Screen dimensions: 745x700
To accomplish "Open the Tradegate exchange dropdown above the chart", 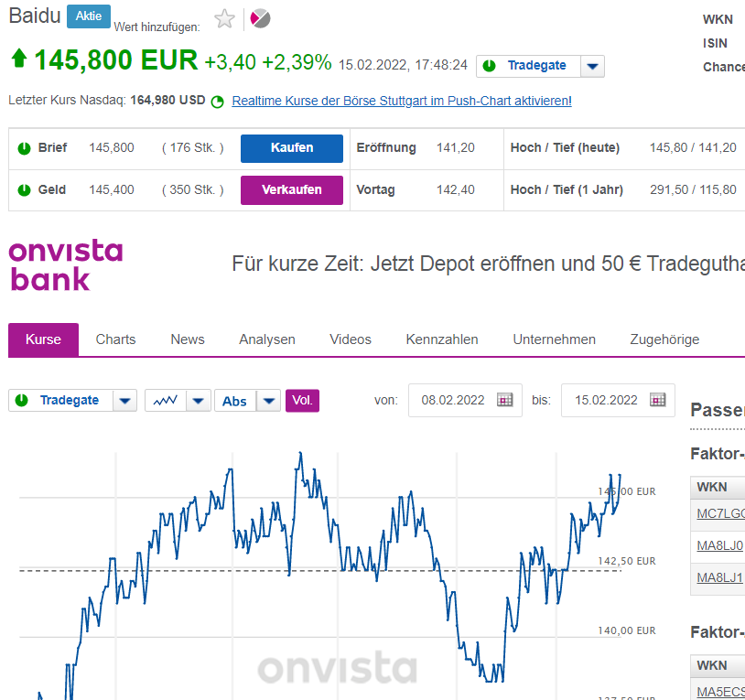I will 124,400.
